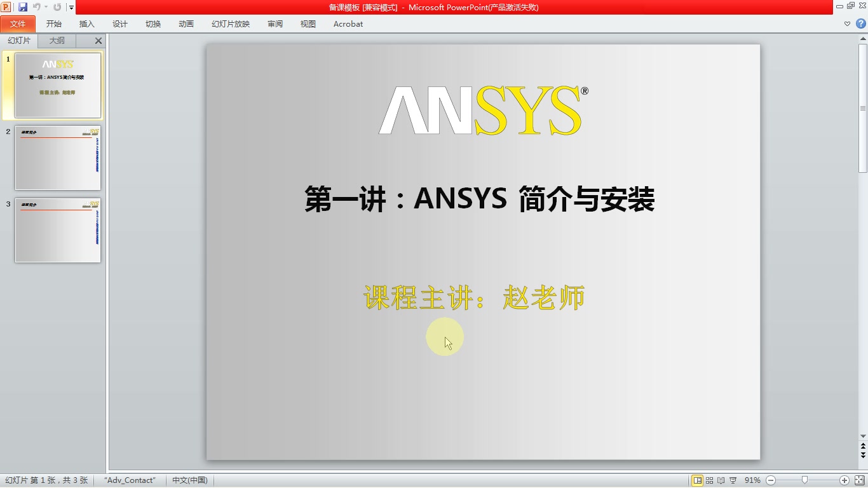The width and height of the screenshot is (868, 488).
Task: Click the "Adv_Contact" theme name in status bar
Action: 130,480
